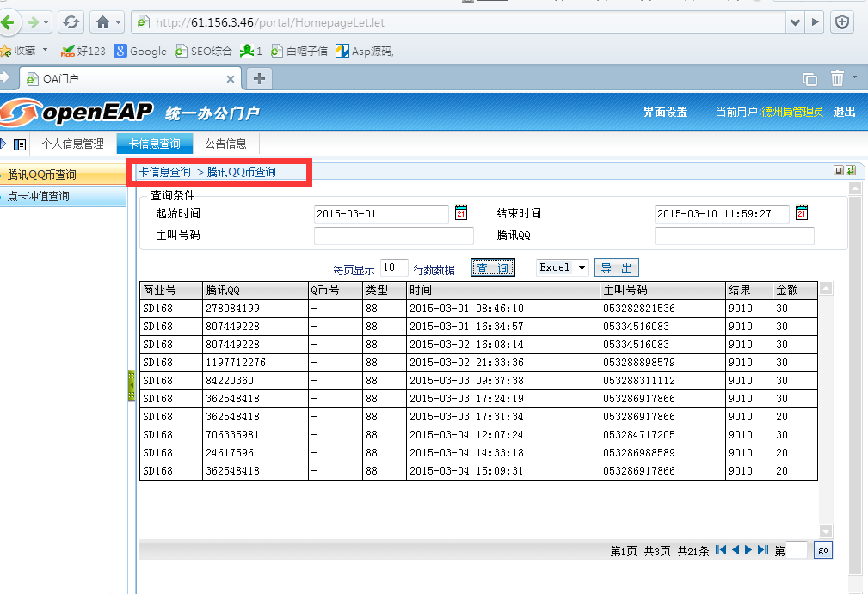This screenshot has width=868, height=594.
Task: Close the OA门户 browser tab
Action: tap(231, 79)
